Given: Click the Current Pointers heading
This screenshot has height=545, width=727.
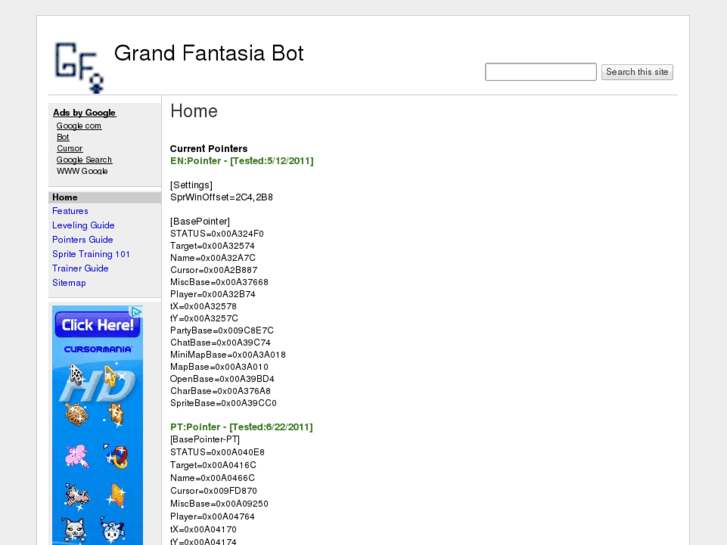Looking at the screenshot, I should (x=209, y=149).
